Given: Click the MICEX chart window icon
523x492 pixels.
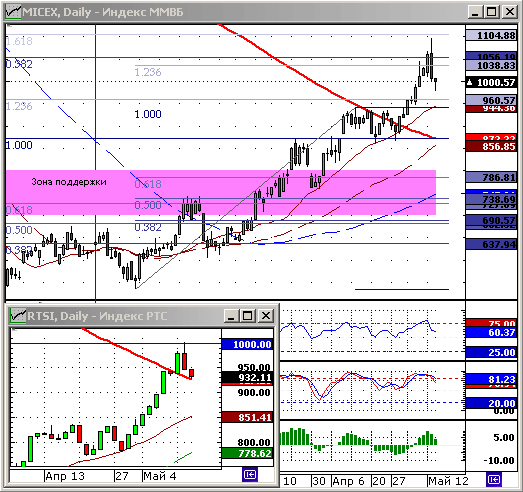Looking at the screenshot, I should tap(13, 12).
